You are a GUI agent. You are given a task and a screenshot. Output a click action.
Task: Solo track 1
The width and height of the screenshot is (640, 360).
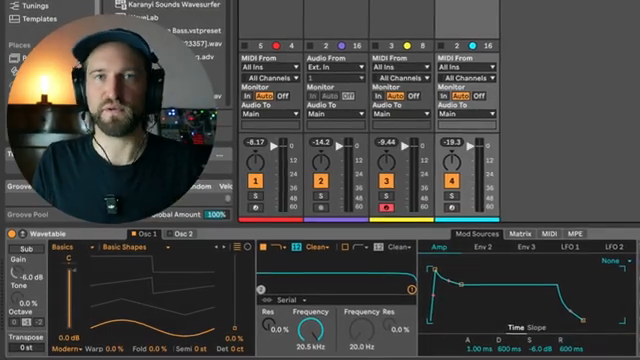[256, 196]
